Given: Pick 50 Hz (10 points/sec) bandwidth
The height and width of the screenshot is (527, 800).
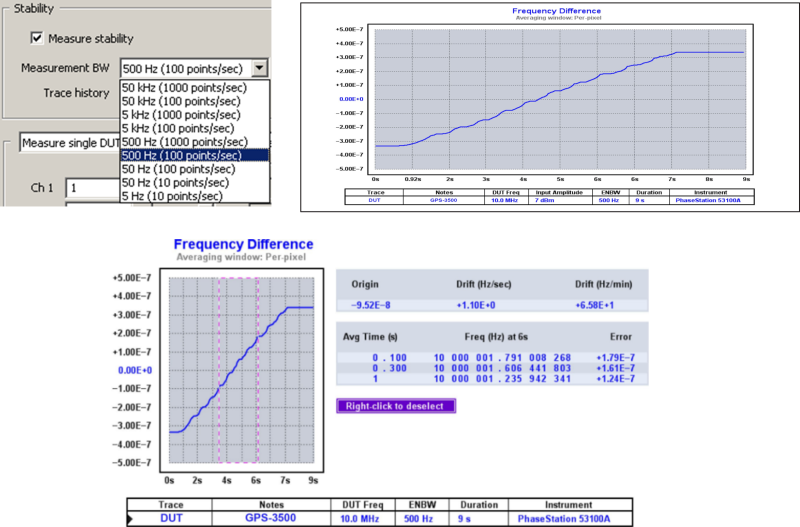Looking at the screenshot, I should (x=180, y=183).
